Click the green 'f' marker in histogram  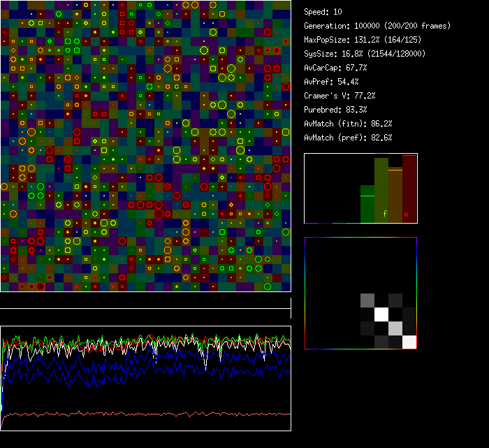[384, 213]
